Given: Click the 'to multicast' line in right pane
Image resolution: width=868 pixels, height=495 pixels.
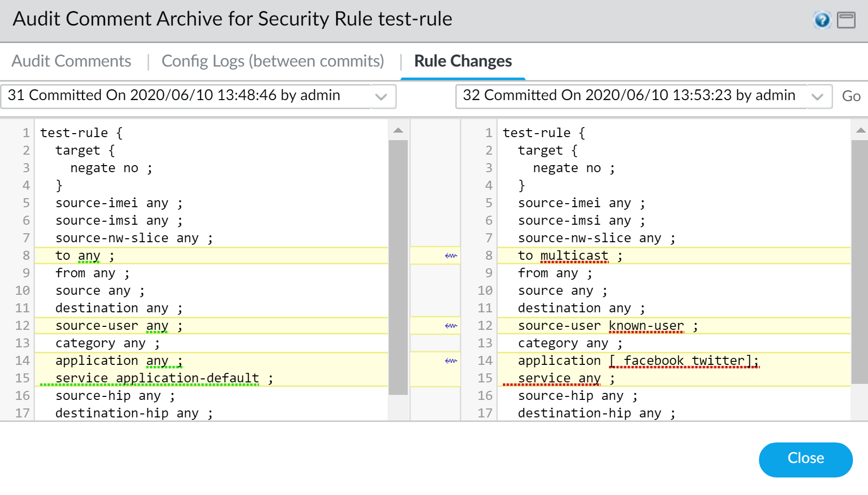Looking at the screenshot, I should click(x=570, y=256).
